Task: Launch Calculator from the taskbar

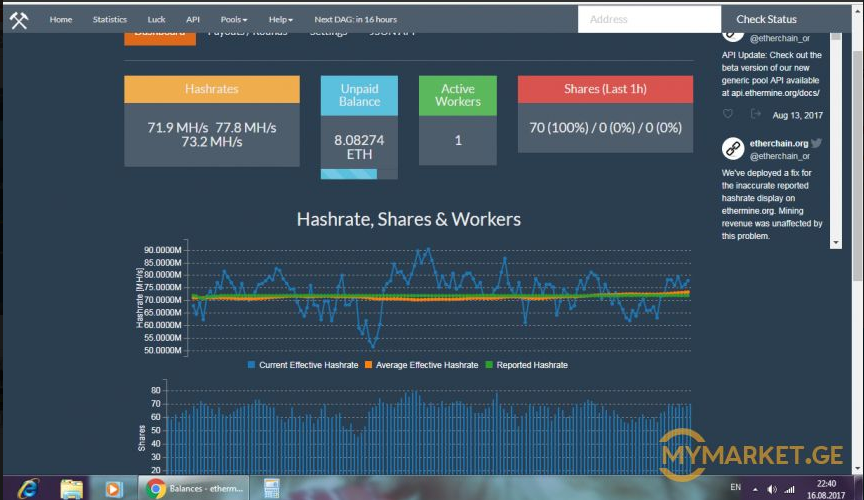Action: (270, 488)
